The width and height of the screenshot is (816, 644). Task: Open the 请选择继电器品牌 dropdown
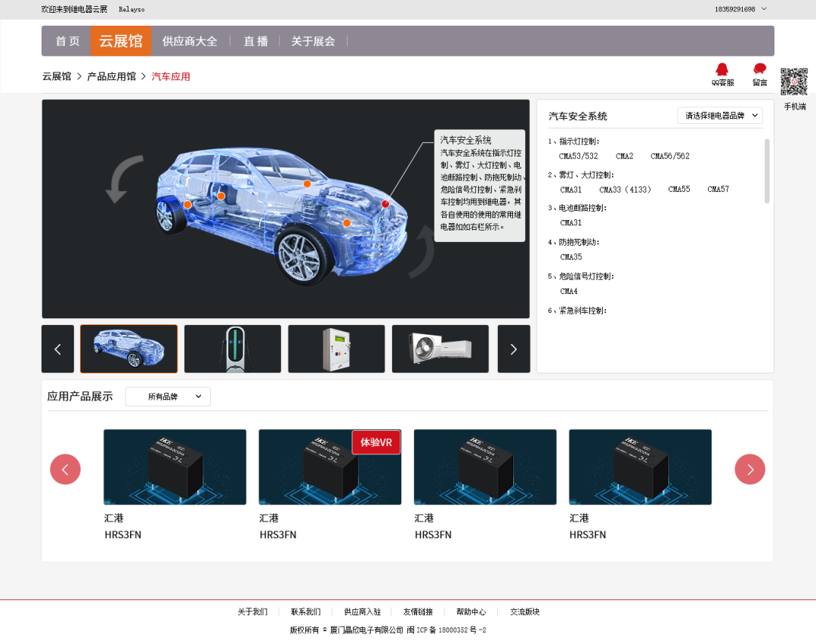coord(720,116)
